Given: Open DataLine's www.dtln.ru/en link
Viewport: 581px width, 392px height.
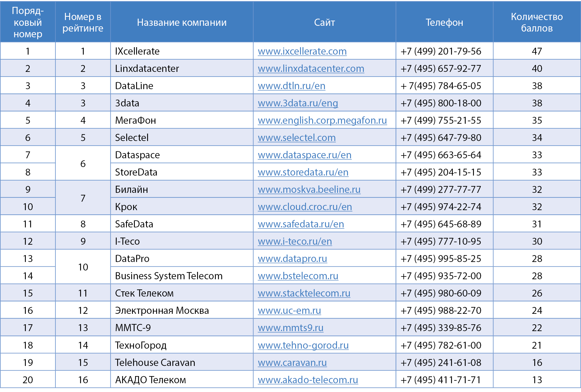Looking at the screenshot, I should tap(291, 86).
